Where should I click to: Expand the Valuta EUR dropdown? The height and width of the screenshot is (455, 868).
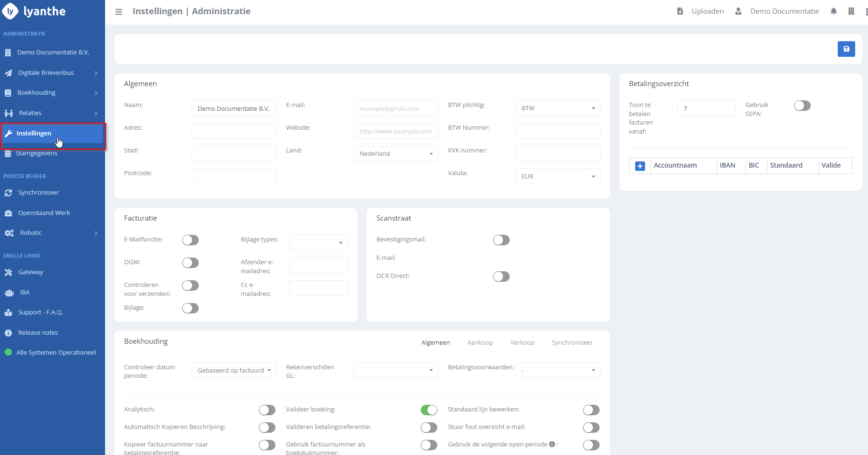[x=557, y=177]
